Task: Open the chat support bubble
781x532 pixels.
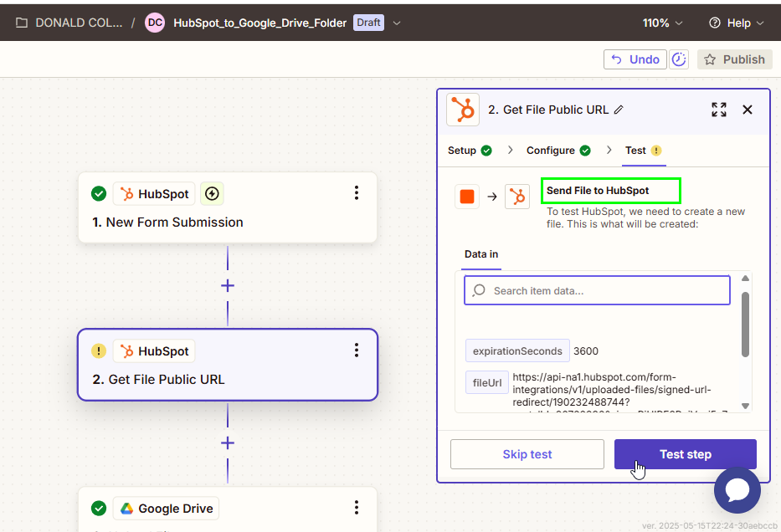Action: pos(737,489)
